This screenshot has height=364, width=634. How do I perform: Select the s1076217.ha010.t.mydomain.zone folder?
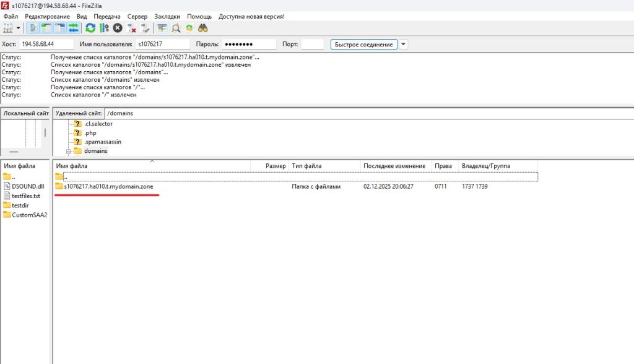[x=108, y=186]
